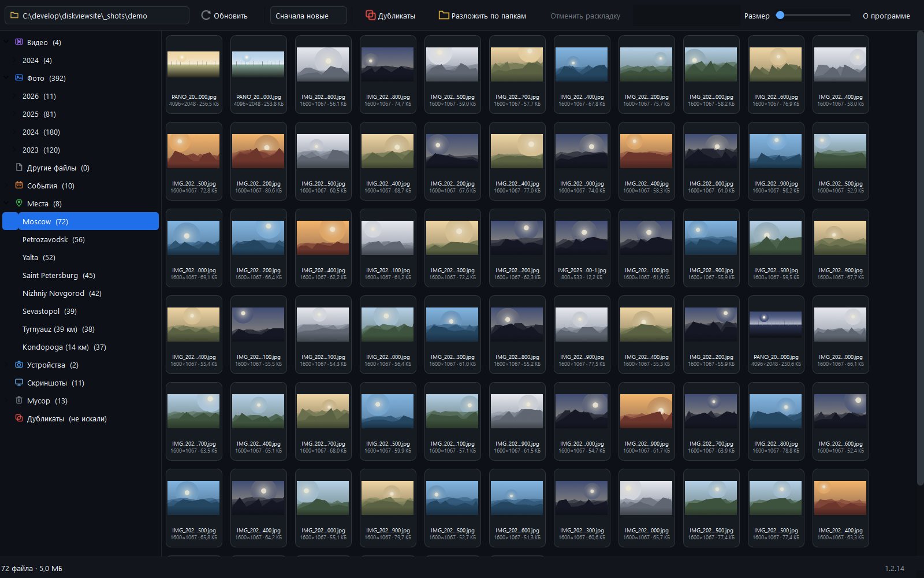
Task: Click the Скриншоты monitor icon
Action: pos(19,383)
